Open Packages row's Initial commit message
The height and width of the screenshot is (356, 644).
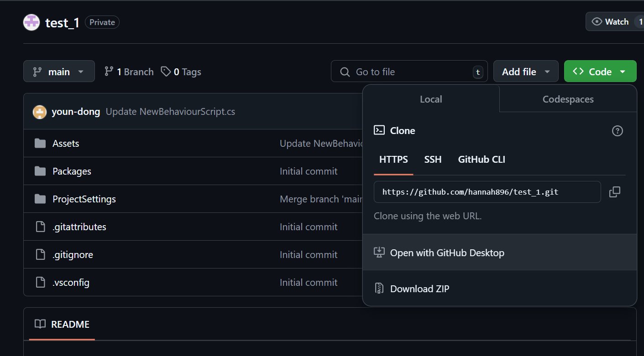point(309,171)
